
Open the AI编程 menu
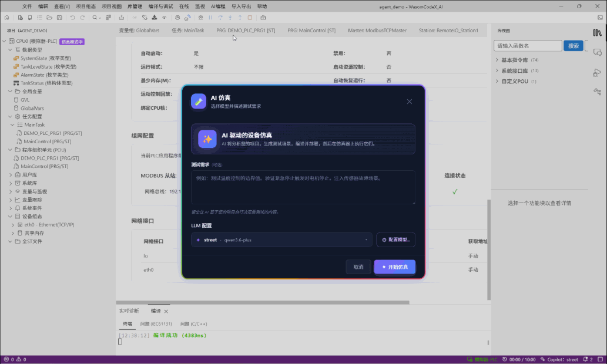(218, 6)
